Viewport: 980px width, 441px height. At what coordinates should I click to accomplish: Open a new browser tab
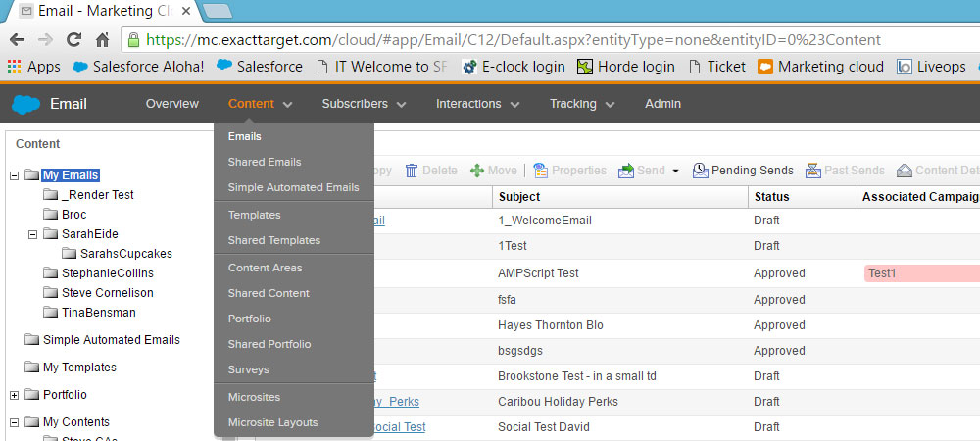point(217,11)
